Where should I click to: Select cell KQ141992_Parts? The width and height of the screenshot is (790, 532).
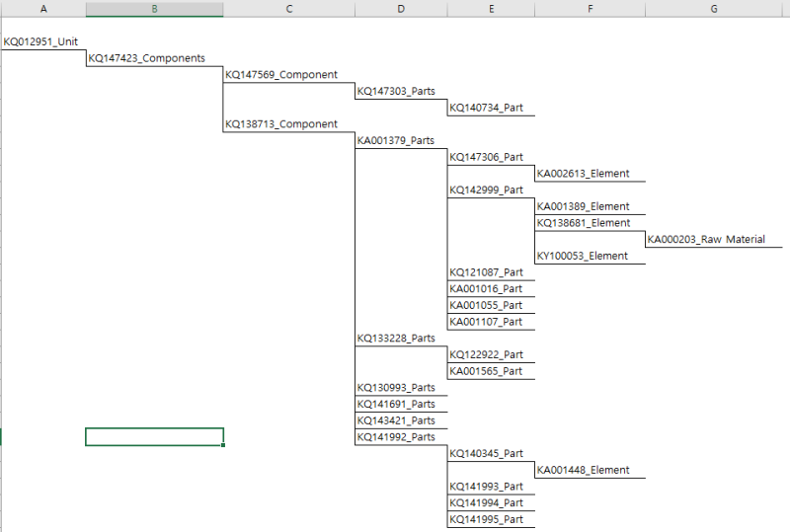click(x=401, y=437)
